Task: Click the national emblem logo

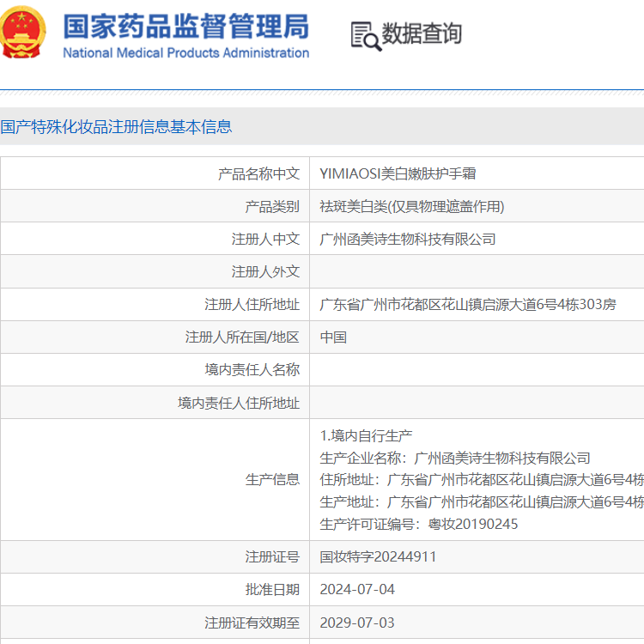Action: (22, 32)
